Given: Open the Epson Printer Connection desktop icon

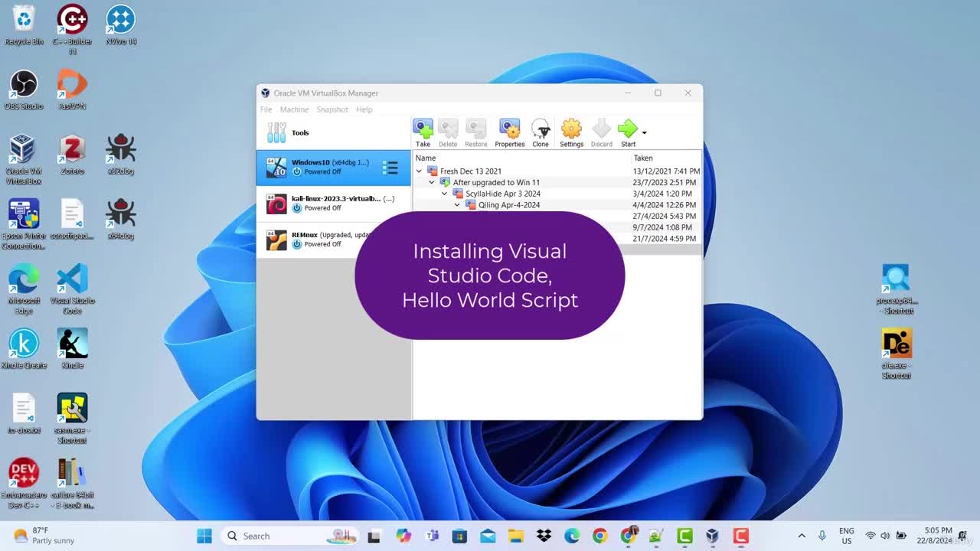Looking at the screenshot, I should point(24,224).
